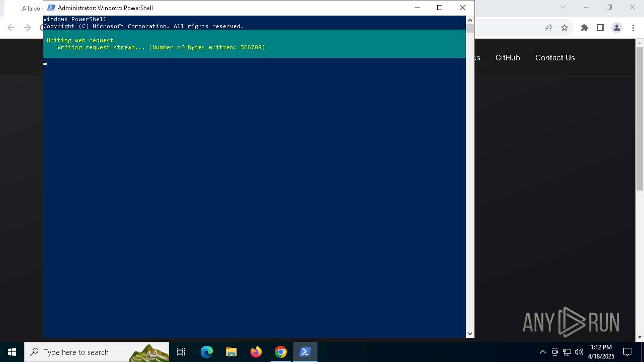Launch Microsoft Edge from taskbar
This screenshot has width=644, height=362.
click(207, 352)
